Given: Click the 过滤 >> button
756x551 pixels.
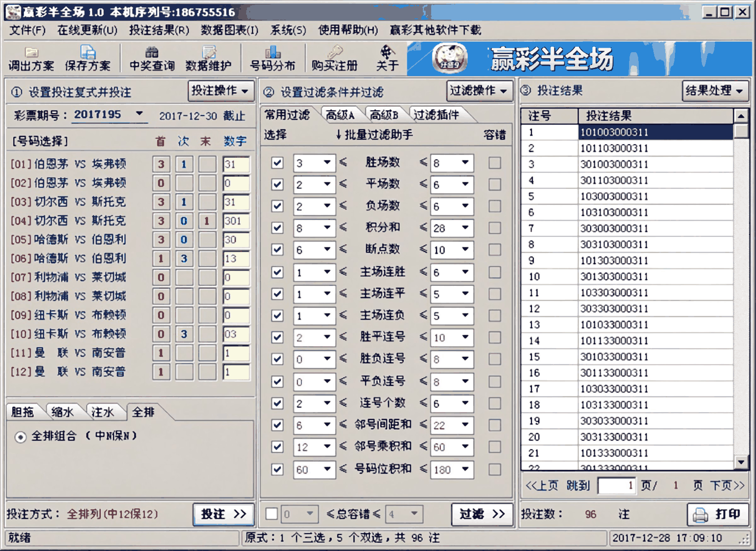Looking at the screenshot, I should (x=482, y=514).
